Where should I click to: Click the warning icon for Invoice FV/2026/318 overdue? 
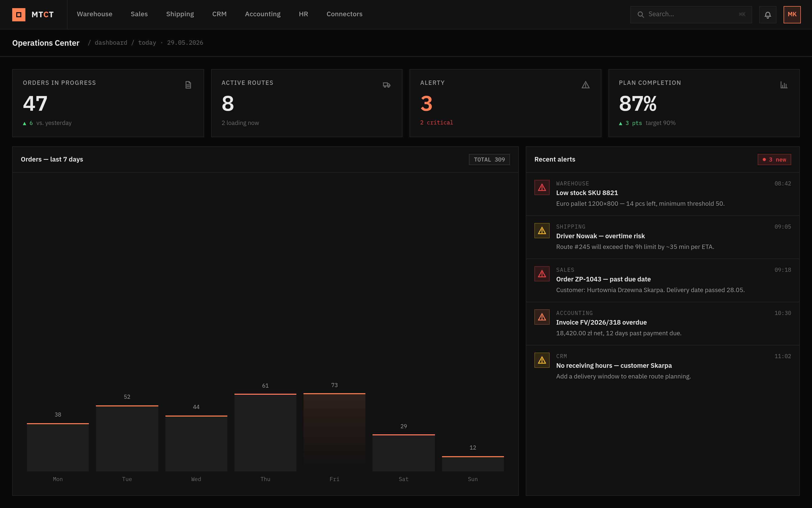[542, 317]
